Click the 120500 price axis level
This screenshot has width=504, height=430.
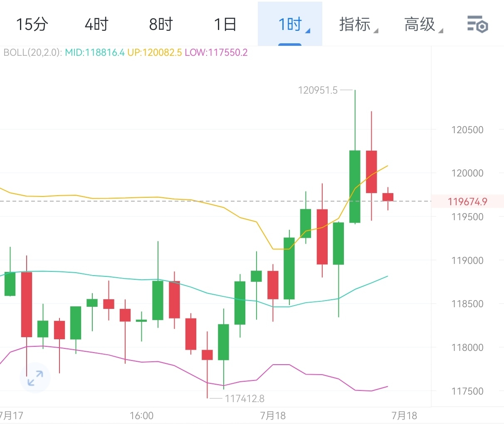467,130
